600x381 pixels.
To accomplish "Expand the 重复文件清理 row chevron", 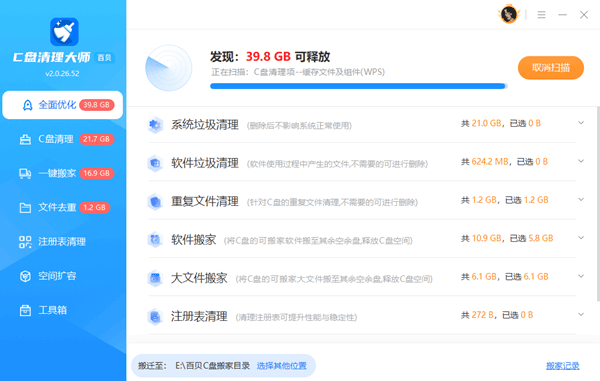I will tap(581, 199).
